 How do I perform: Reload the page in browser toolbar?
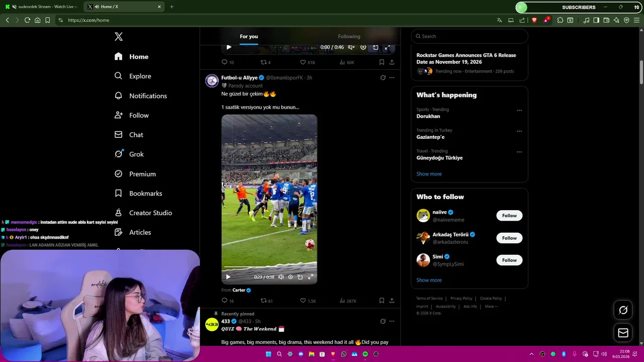[x=27, y=20]
